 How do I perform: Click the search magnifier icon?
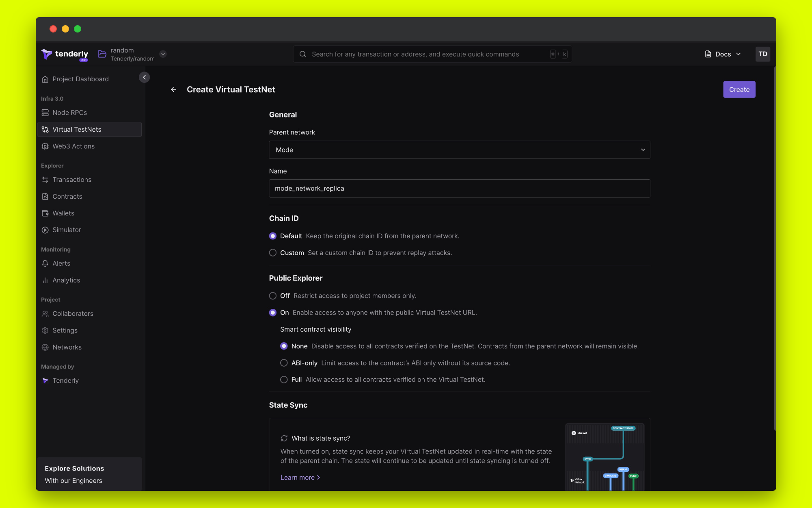(303, 54)
